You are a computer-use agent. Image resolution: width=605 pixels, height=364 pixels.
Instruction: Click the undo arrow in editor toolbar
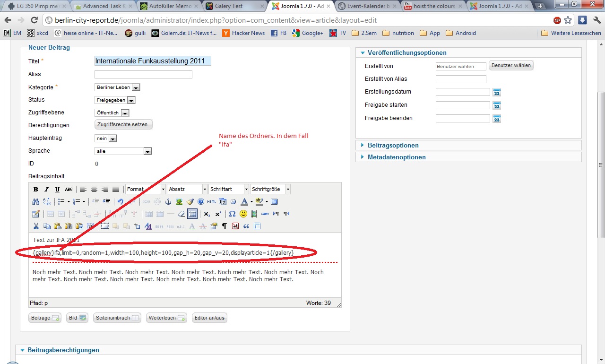pos(120,202)
